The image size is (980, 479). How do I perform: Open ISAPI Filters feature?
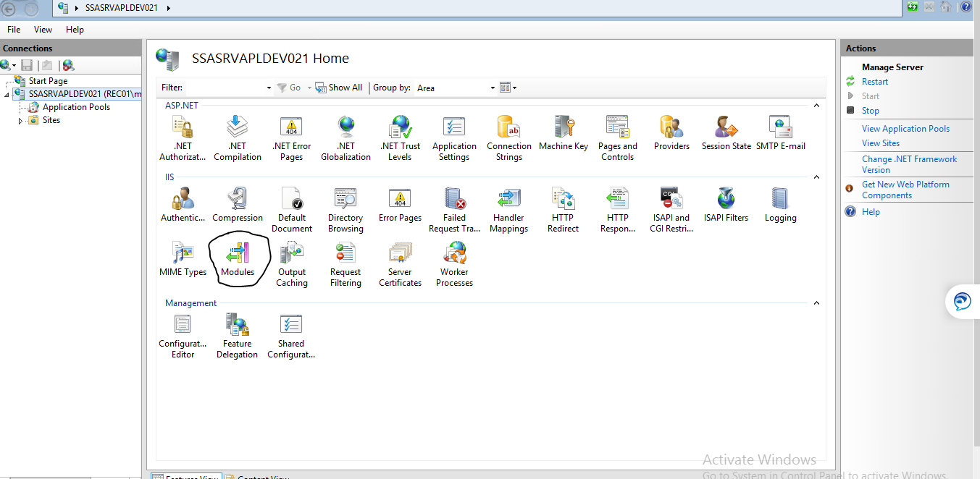tap(726, 205)
